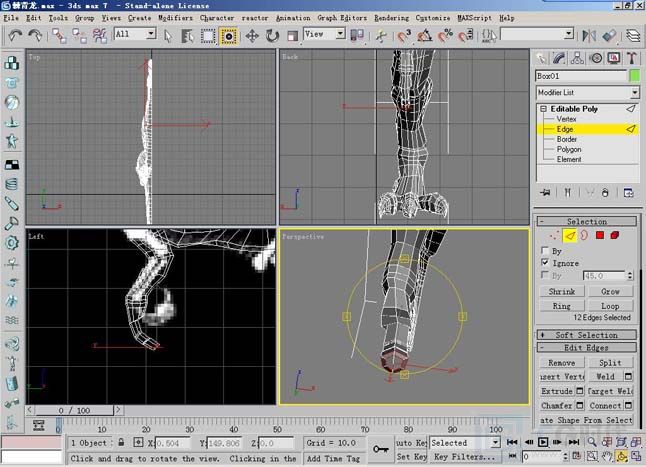Screen dimensions: 646x467
Task: Click the Rectangular Selection Region icon
Action: 208,36
